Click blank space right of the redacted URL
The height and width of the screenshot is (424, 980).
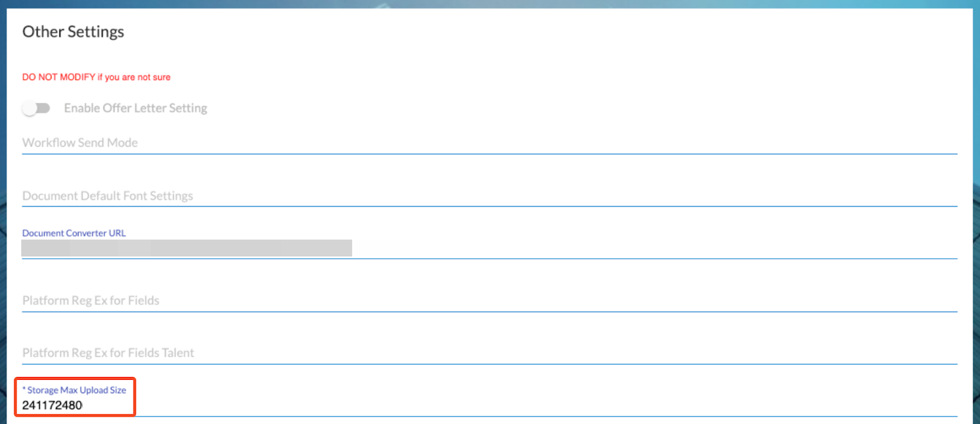612,248
